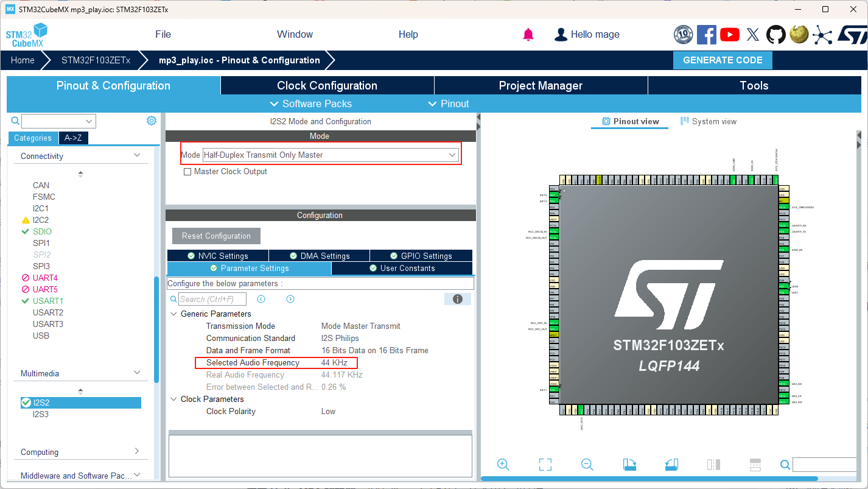
Task: Switch to the Clock Configuration tab
Action: [327, 85]
